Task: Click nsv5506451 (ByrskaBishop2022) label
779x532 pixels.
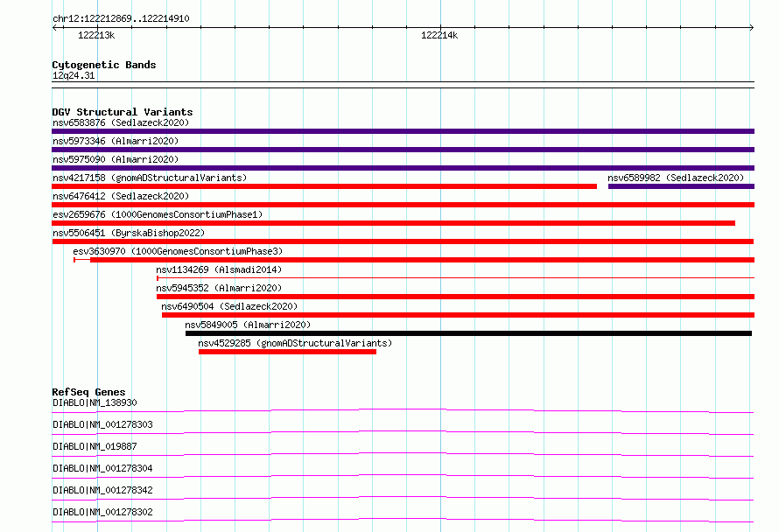Action: point(129,233)
